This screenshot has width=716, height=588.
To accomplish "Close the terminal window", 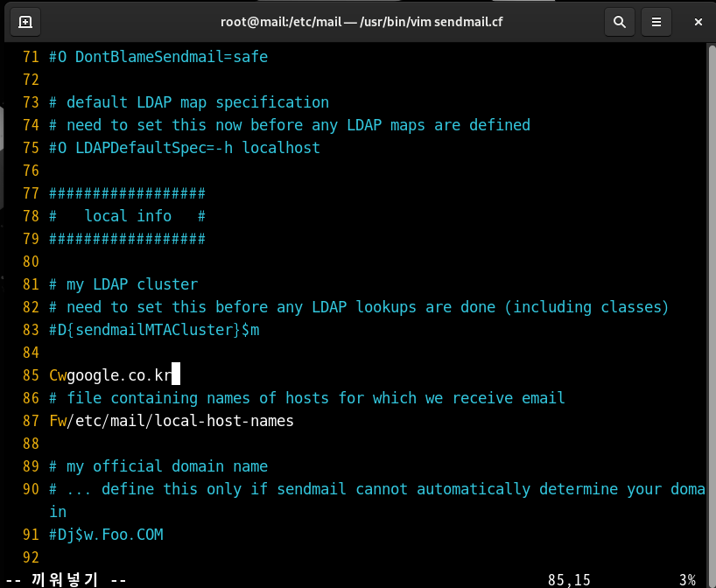I will pyautogui.click(x=698, y=22).
